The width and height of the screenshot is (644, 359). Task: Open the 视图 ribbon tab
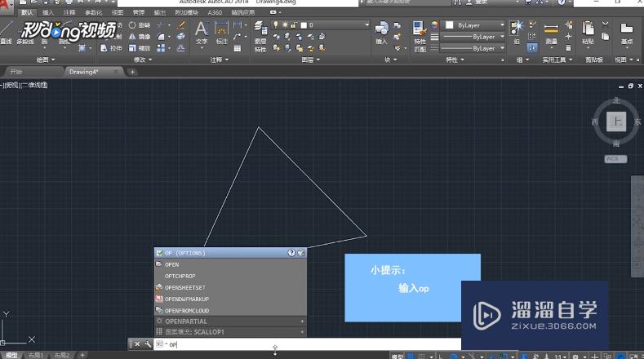(118, 13)
